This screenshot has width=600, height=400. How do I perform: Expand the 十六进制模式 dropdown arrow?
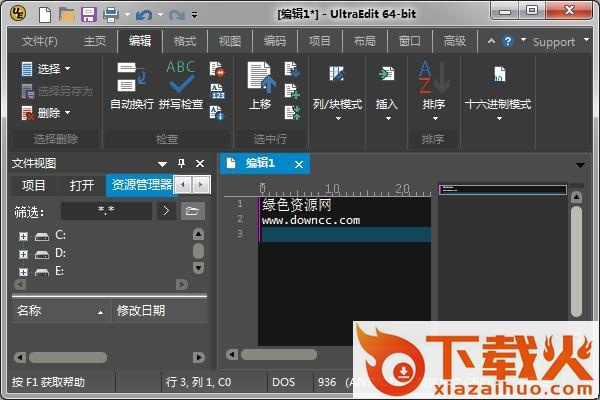pyautogui.click(x=499, y=119)
